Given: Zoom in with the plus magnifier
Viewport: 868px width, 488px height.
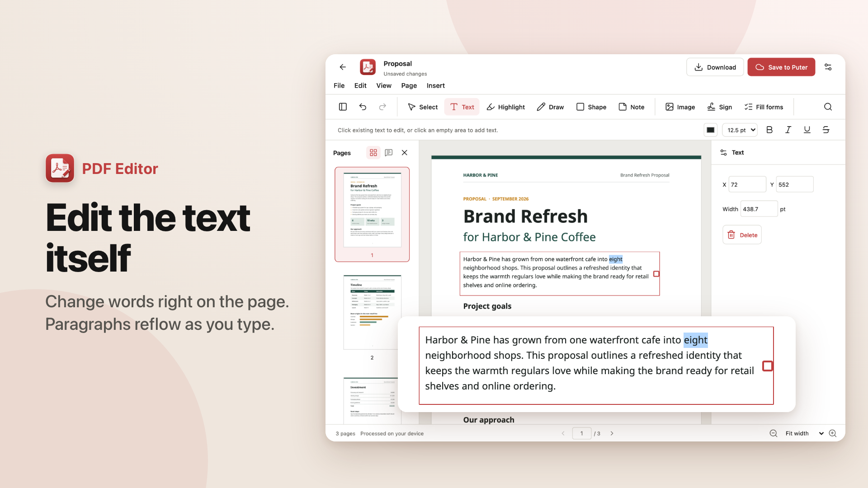Looking at the screenshot, I should 833,433.
